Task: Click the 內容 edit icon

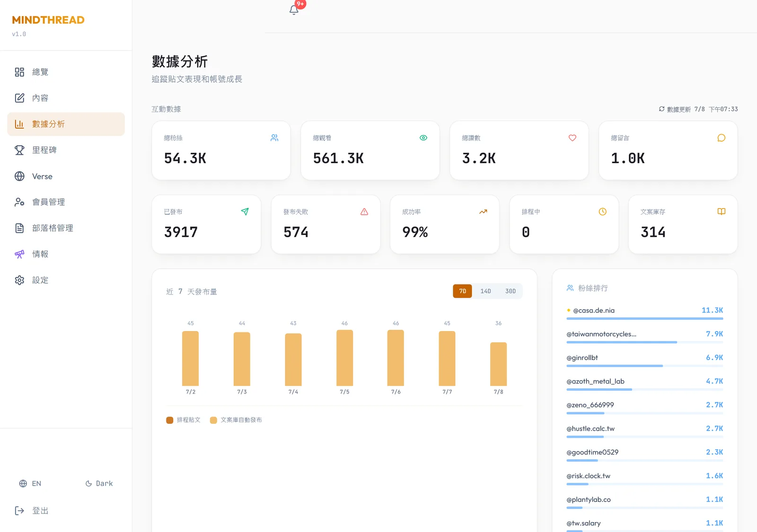Action: pos(19,98)
